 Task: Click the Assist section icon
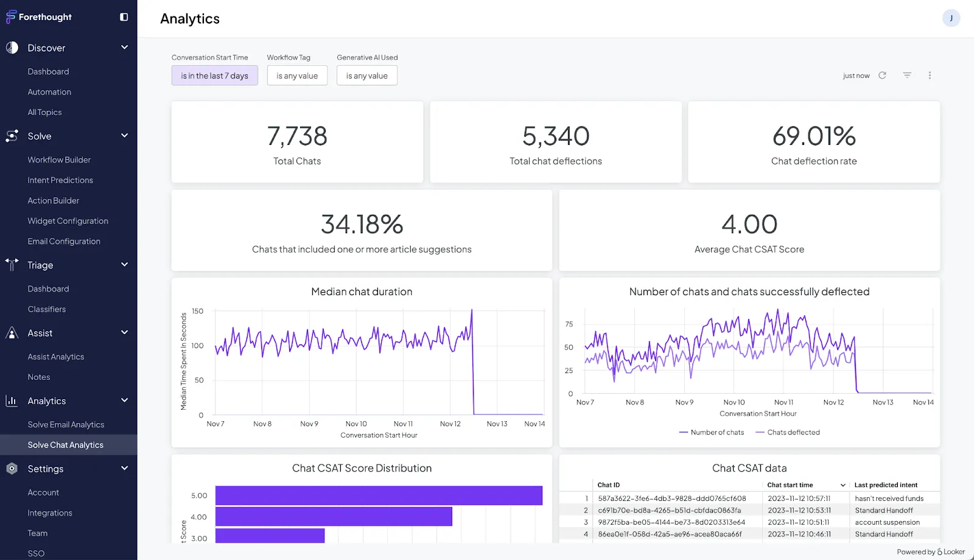[12, 333]
